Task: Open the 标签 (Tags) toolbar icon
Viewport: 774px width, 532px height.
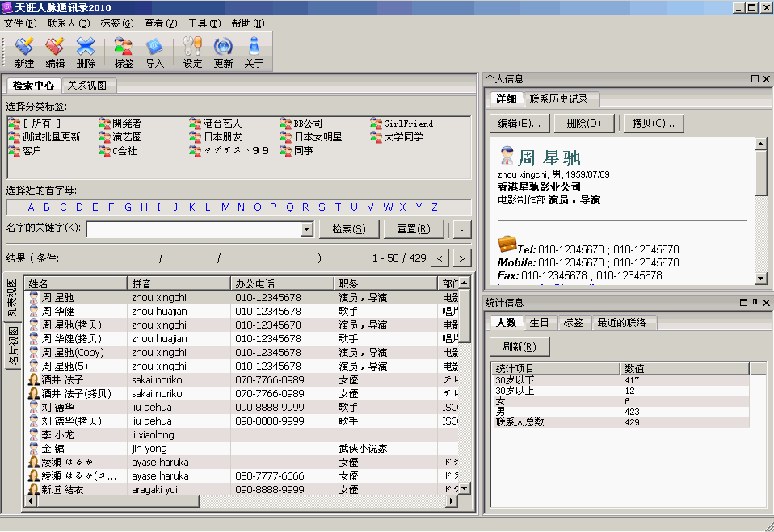Action: (124, 52)
